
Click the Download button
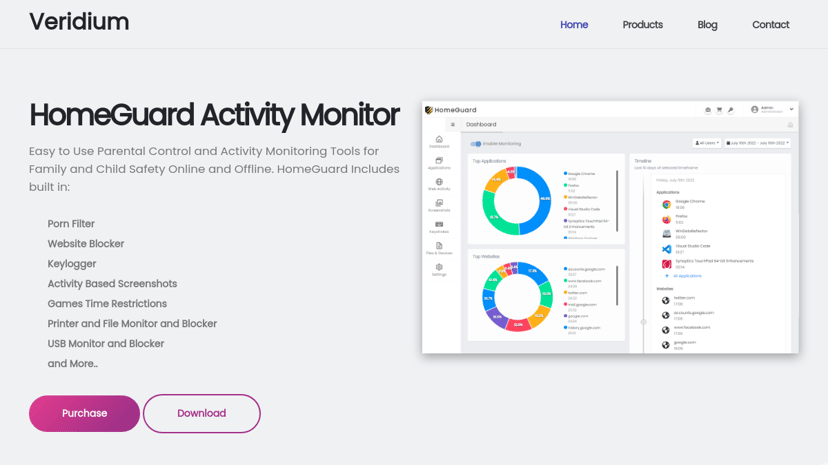click(x=202, y=413)
